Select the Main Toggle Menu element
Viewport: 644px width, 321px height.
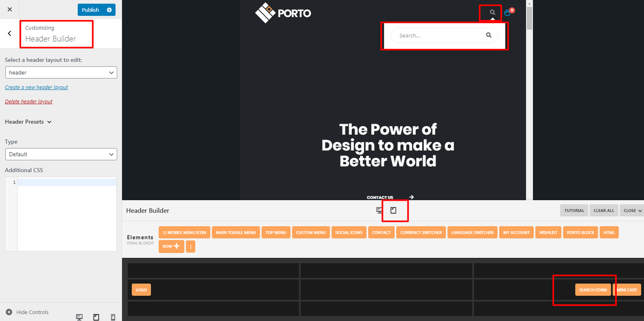[235, 232]
